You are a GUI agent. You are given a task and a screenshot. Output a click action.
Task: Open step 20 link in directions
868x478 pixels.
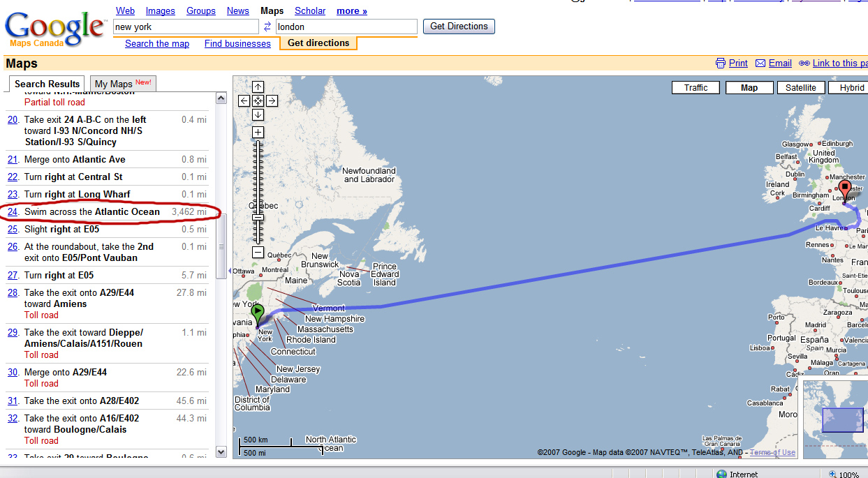click(13, 119)
